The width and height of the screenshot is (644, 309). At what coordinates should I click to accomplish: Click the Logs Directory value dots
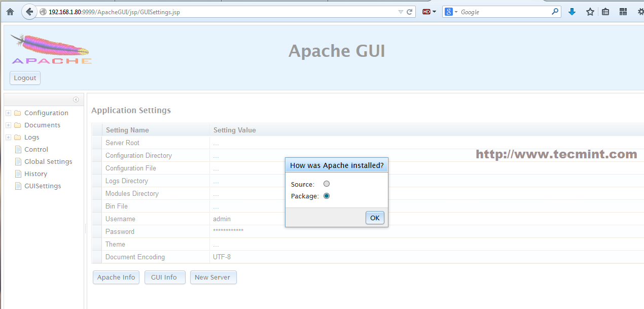[x=216, y=182]
